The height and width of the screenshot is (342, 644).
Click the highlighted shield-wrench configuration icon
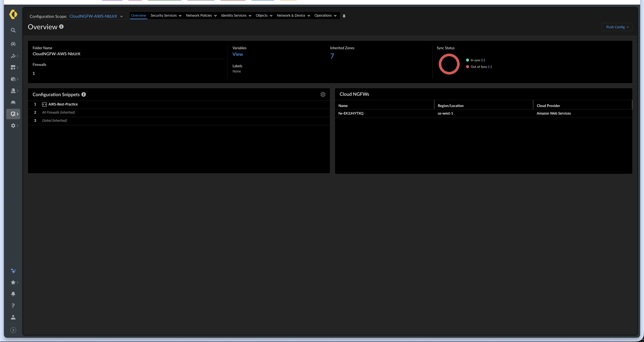tap(13, 114)
